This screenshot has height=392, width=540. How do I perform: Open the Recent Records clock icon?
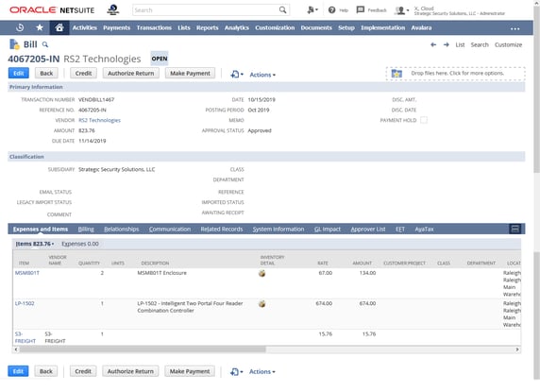pos(20,27)
